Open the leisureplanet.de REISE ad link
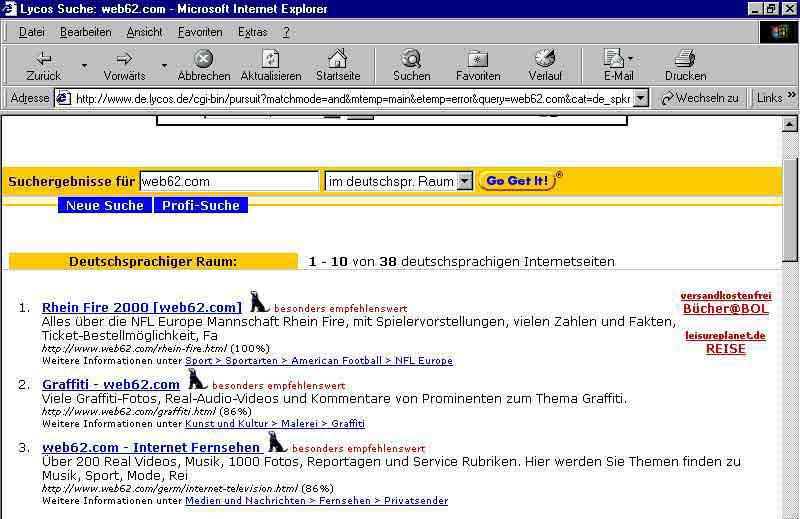Viewport: 800px width, 519px height. tap(726, 343)
